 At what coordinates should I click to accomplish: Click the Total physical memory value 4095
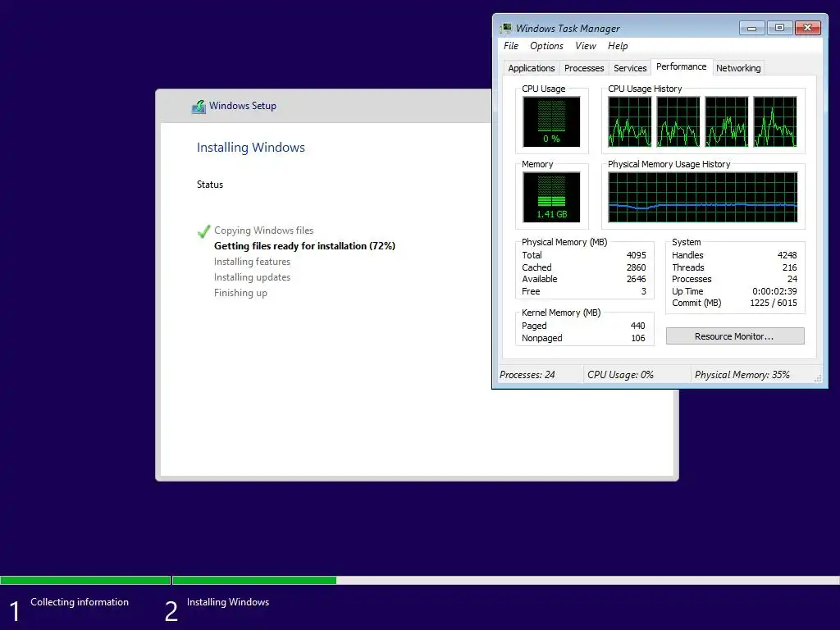point(637,256)
